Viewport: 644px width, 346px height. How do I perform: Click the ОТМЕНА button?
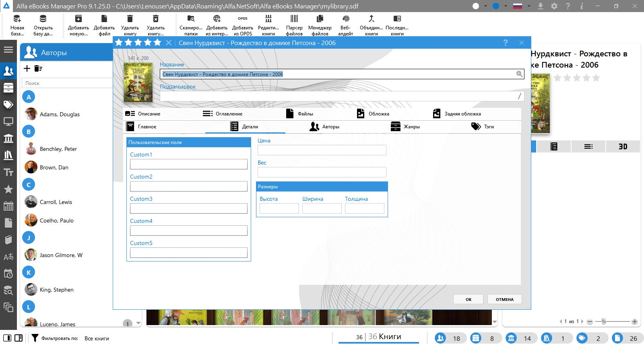pyautogui.click(x=505, y=299)
